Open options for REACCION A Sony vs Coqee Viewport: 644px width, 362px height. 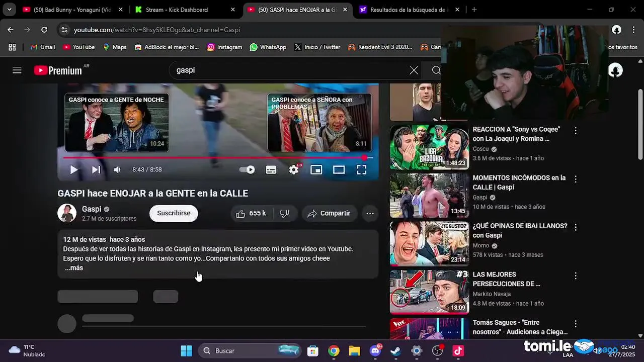coord(576,131)
